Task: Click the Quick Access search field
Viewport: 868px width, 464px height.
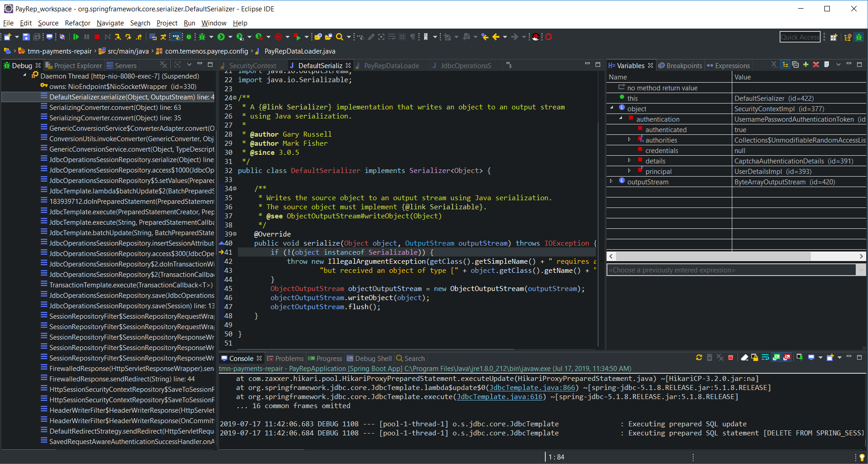Action: 800,37
